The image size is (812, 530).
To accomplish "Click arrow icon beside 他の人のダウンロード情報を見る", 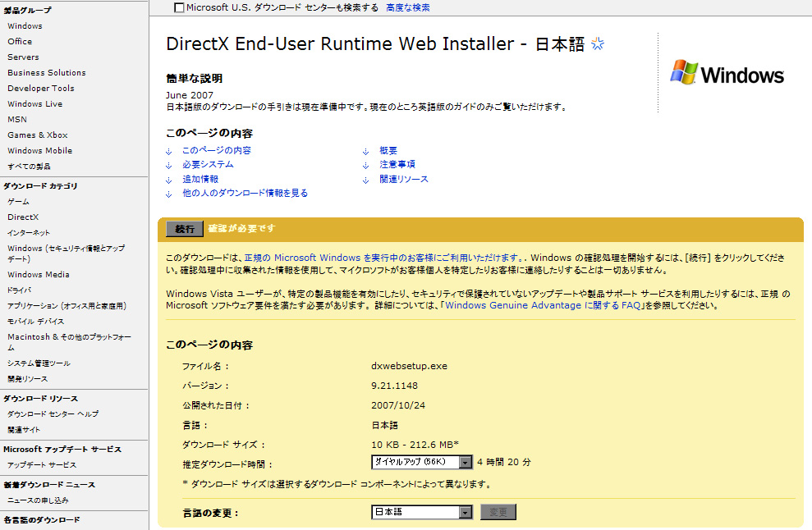I will 169,194.
